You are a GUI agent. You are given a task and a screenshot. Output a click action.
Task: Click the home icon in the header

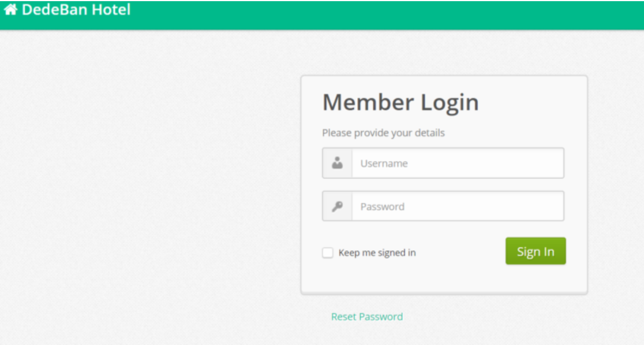tap(11, 9)
